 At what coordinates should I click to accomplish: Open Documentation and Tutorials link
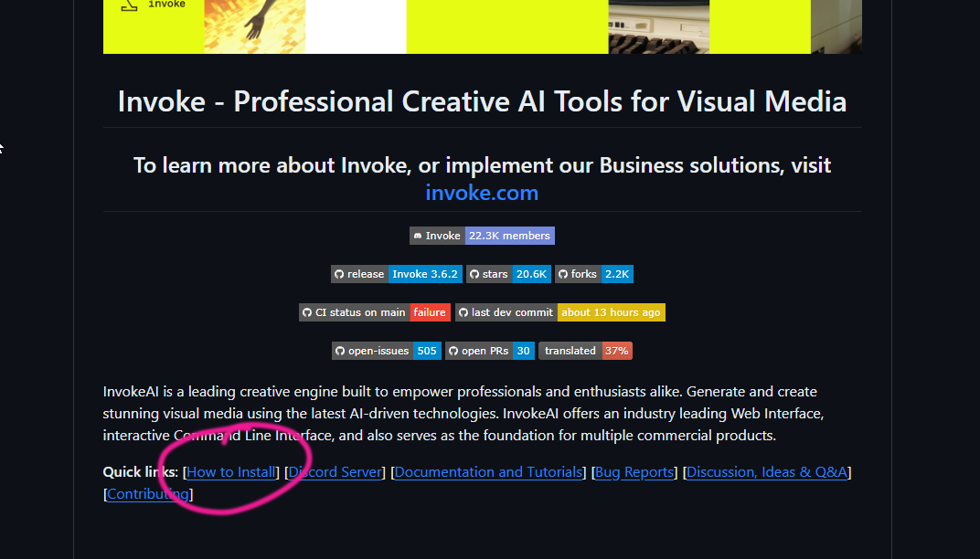click(488, 472)
